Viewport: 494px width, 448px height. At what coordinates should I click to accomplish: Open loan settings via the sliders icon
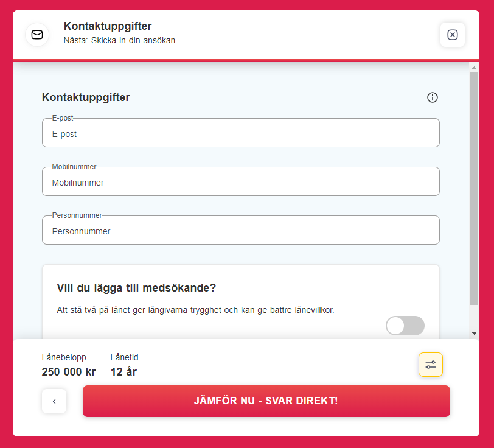431,365
